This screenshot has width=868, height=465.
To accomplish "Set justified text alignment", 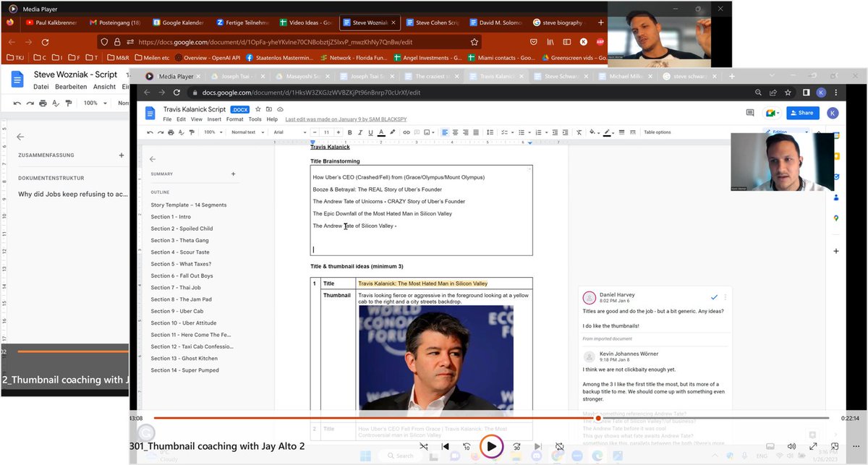I will click(476, 132).
